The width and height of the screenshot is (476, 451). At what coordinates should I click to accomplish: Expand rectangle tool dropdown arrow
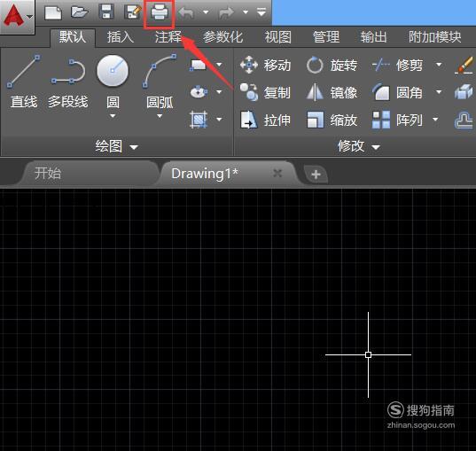point(219,65)
